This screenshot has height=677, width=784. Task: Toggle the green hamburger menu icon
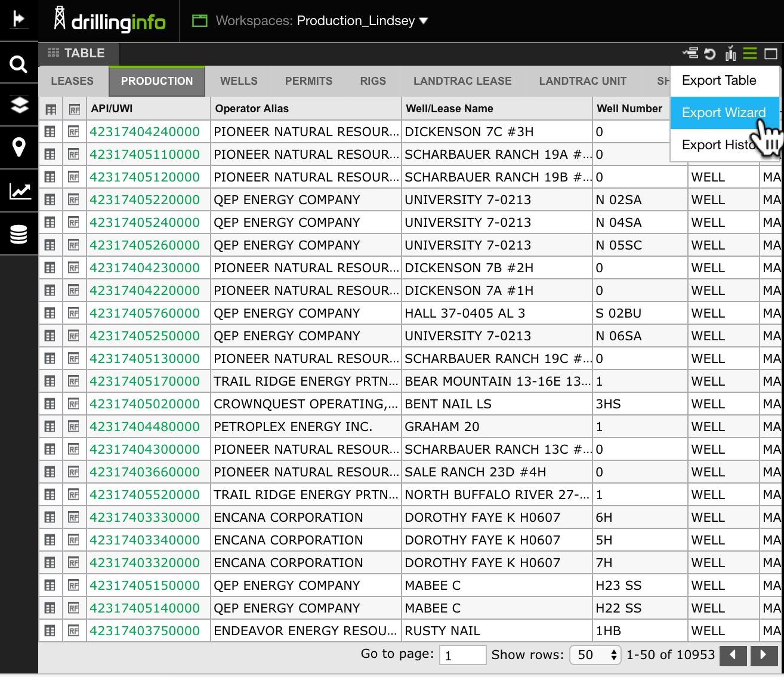pyautogui.click(x=750, y=54)
